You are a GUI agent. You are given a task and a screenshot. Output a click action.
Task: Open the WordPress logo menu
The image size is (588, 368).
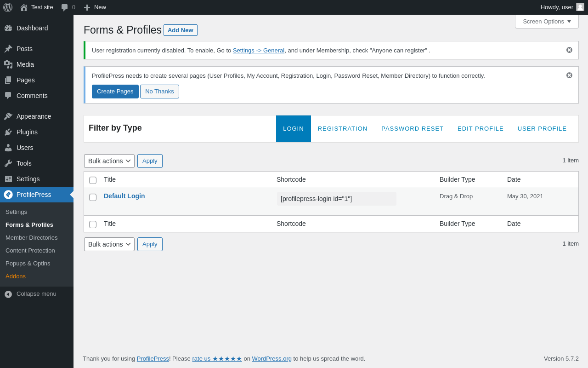click(8, 7)
